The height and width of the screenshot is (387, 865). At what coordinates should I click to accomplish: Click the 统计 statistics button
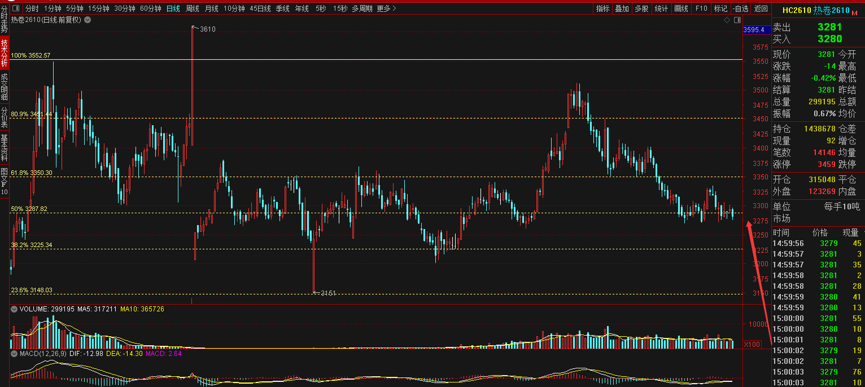[x=661, y=8]
